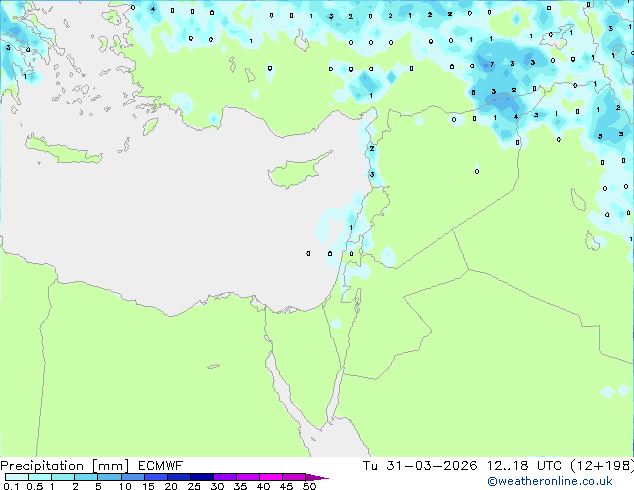Click the "0.1" legend scale label
This screenshot has width=634, height=490.
(x=11, y=486)
